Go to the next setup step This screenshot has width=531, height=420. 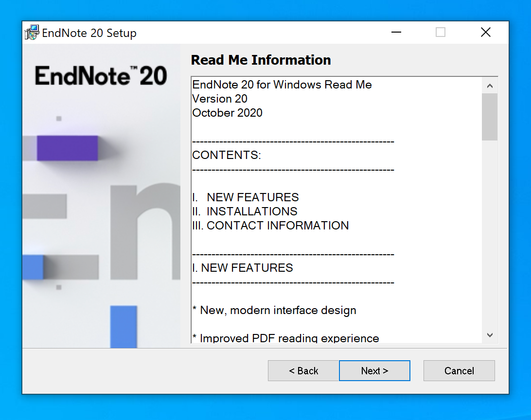(x=374, y=371)
